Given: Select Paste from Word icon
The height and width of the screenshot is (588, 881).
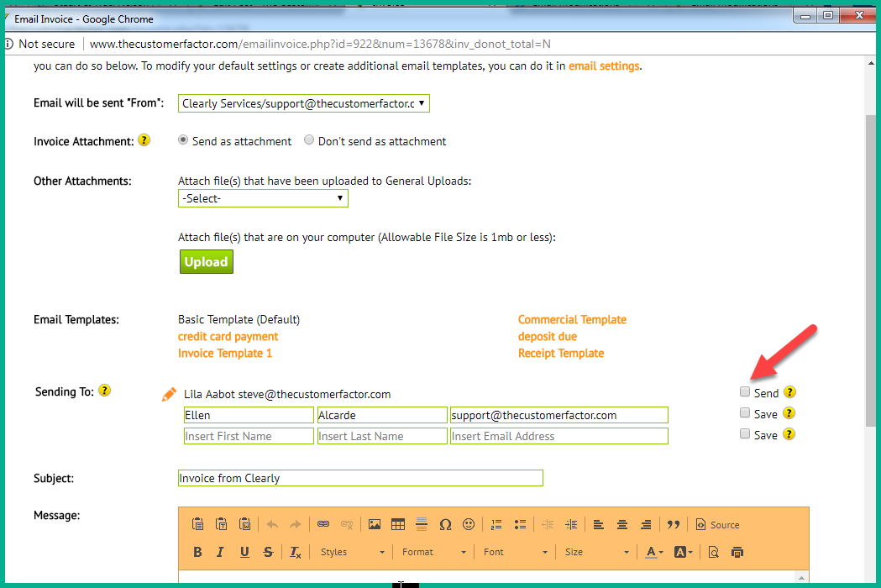Looking at the screenshot, I should [245, 524].
